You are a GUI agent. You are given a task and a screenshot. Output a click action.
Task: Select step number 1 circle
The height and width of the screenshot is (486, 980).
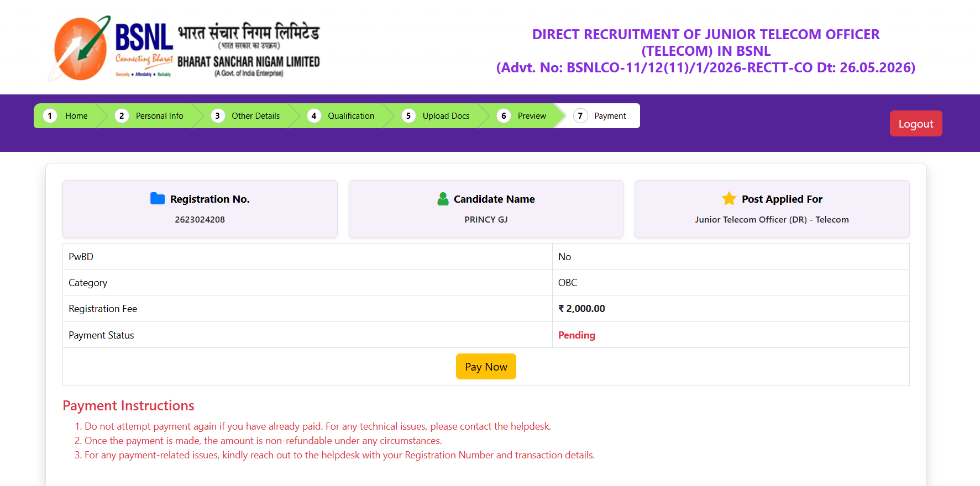coord(50,116)
